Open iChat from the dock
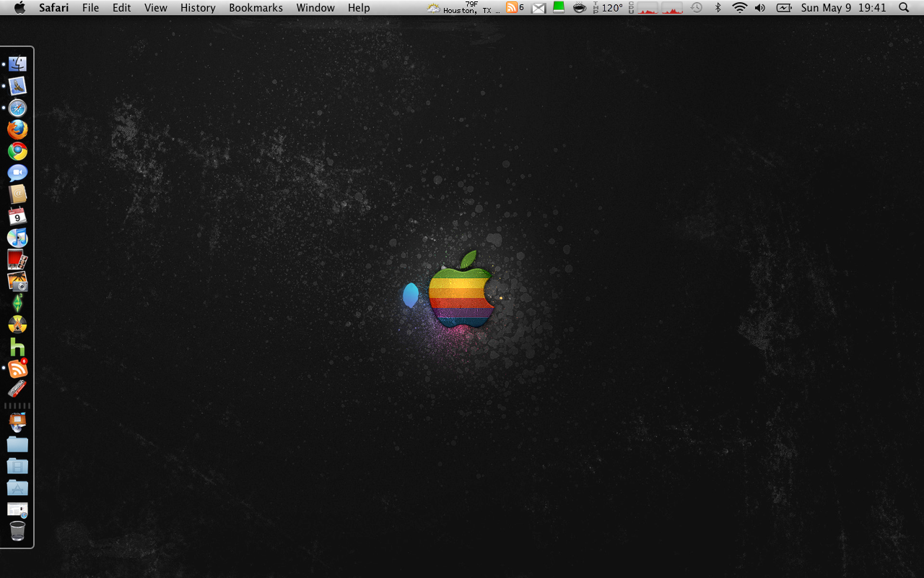924x578 pixels. click(17, 173)
